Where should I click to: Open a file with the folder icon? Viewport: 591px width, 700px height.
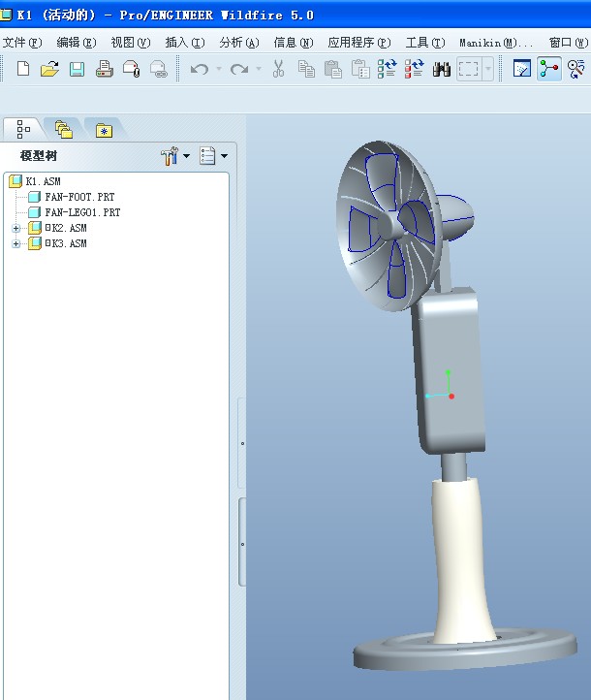tap(49, 69)
